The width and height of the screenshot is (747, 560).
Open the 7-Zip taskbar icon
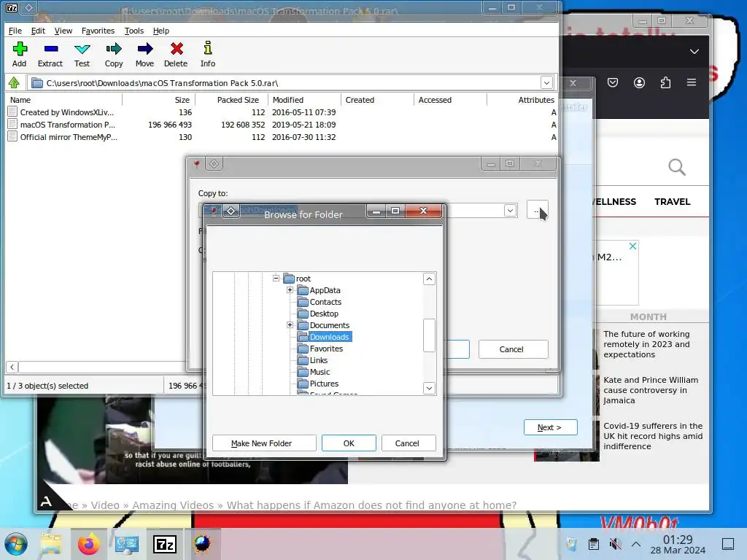click(165, 544)
